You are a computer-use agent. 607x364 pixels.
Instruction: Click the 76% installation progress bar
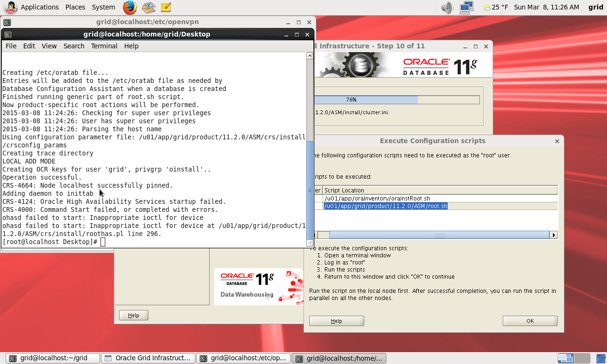click(396, 100)
